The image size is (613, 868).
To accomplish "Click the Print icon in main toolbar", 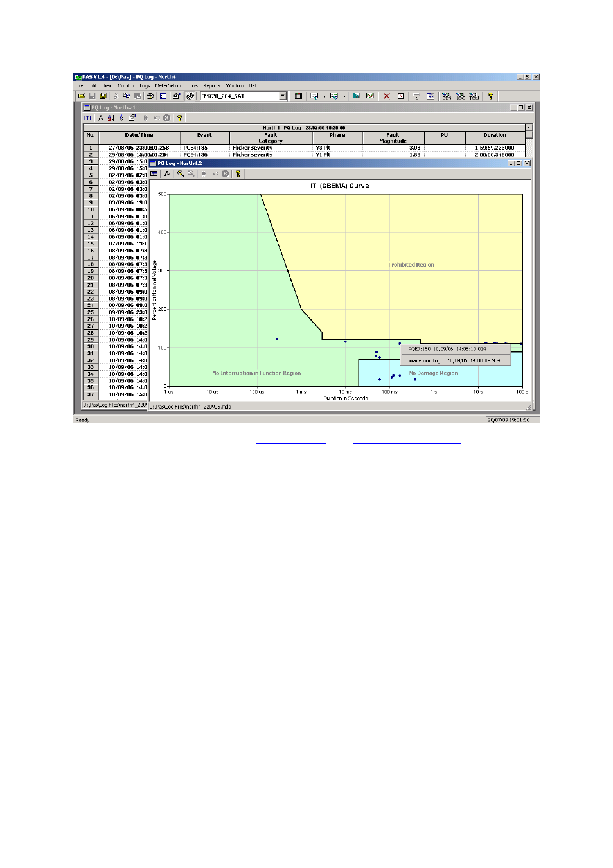I will (x=150, y=96).
